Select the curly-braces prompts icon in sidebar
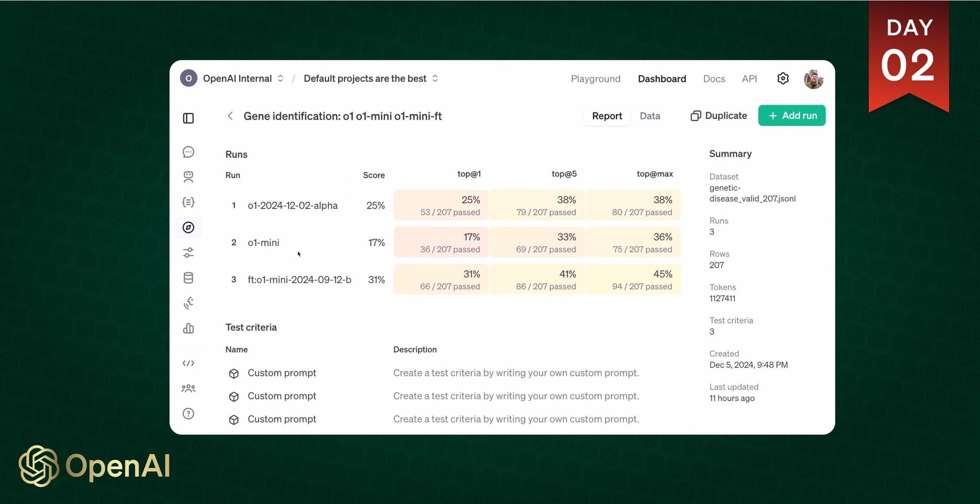 click(x=189, y=202)
